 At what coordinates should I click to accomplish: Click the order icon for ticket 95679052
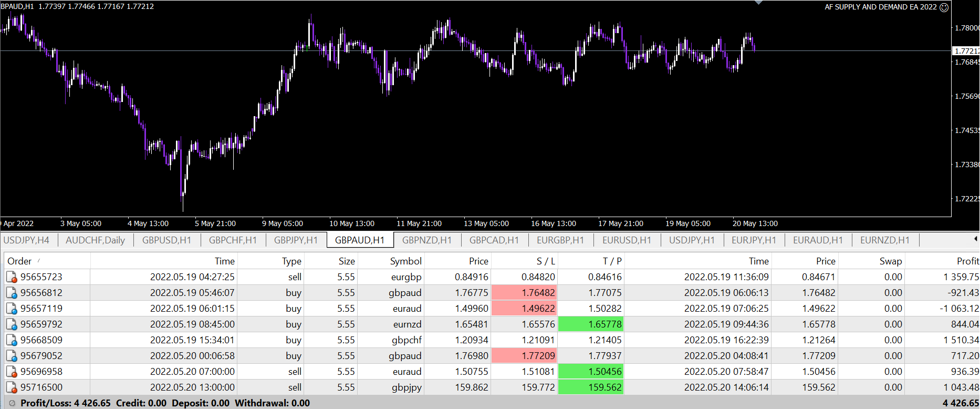pos(11,356)
